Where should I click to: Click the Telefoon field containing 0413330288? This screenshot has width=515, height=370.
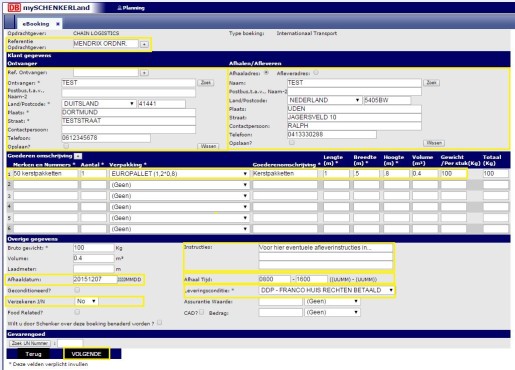coord(332,134)
